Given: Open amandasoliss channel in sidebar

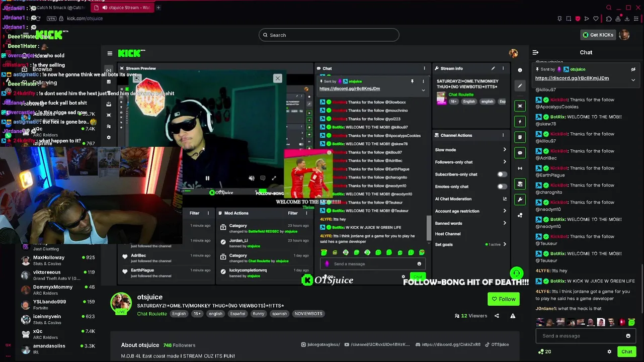Looking at the screenshot, I should click(x=58, y=349).
